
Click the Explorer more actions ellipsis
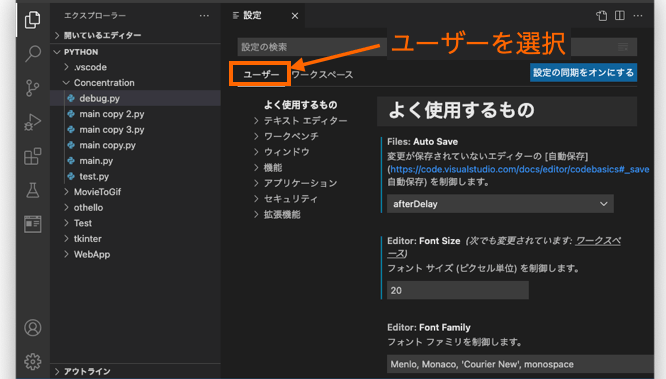point(204,16)
